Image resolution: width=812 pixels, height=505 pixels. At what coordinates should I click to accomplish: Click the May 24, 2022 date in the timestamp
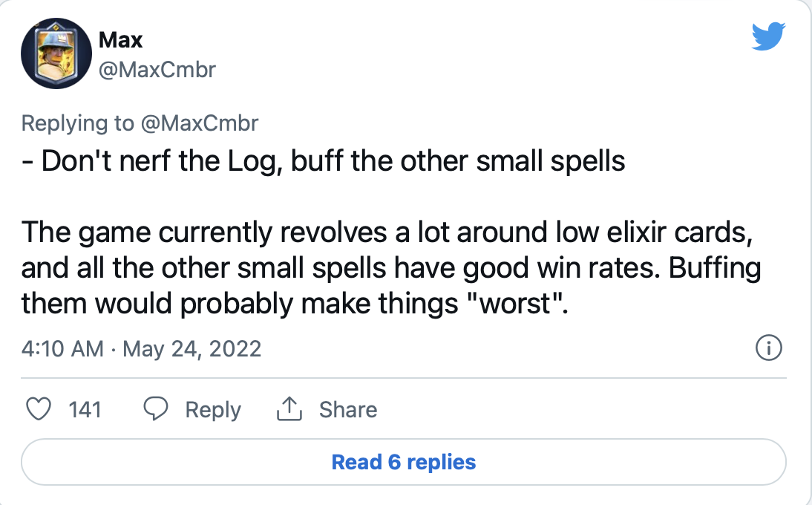tap(191, 349)
